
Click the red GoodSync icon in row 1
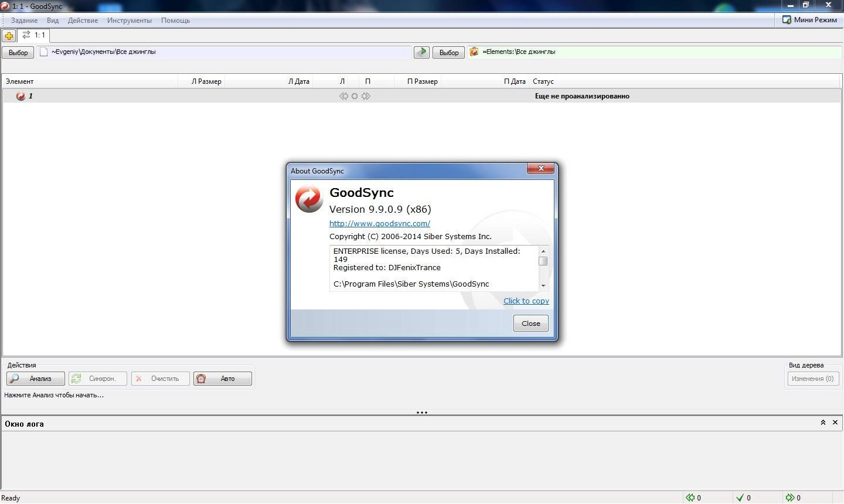21,96
